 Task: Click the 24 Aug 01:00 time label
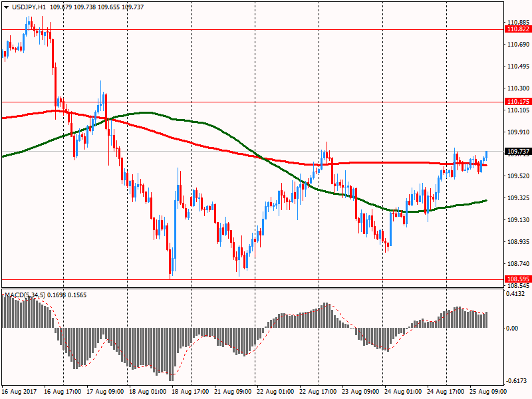click(404, 392)
